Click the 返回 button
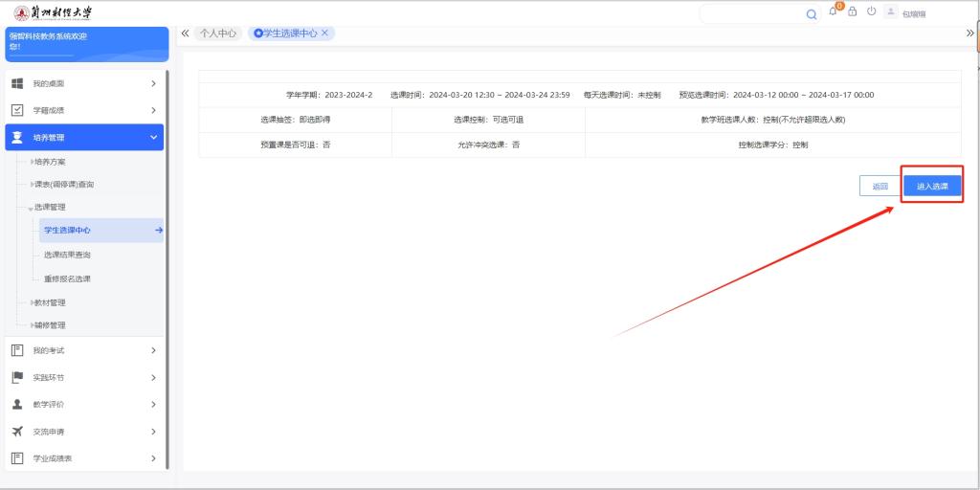 [x=880, y=187]
